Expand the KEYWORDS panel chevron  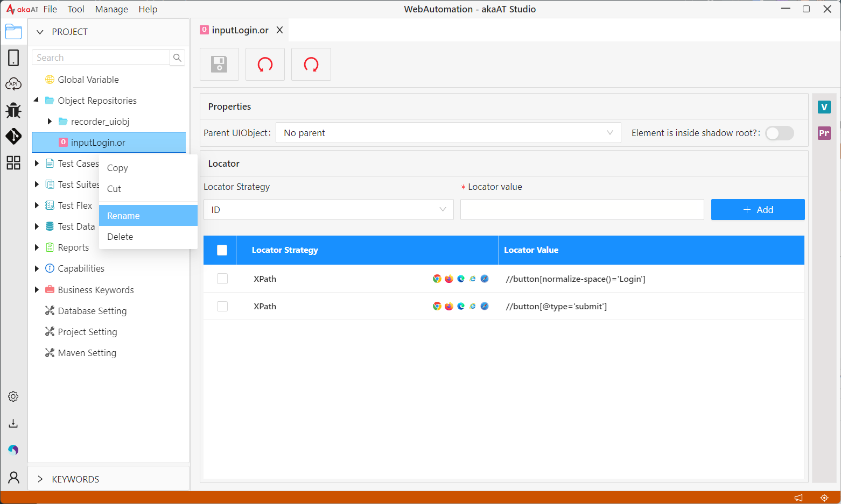[40, 479]
